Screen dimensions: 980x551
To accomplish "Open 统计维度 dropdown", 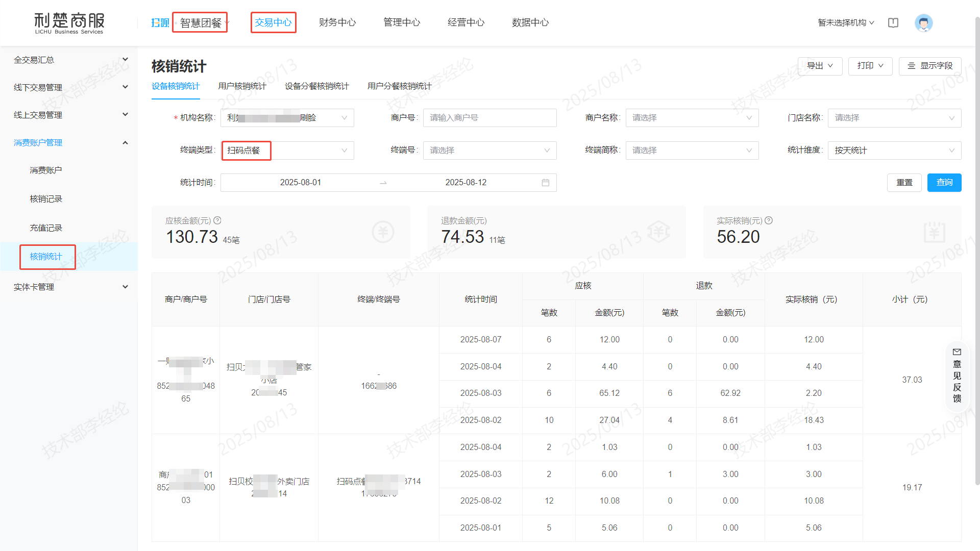I will click(894, 150).
